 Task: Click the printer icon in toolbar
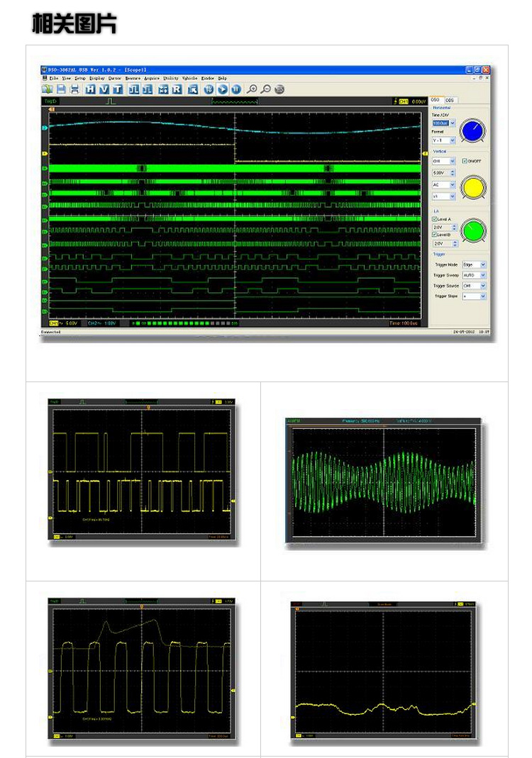click(74, 89)
